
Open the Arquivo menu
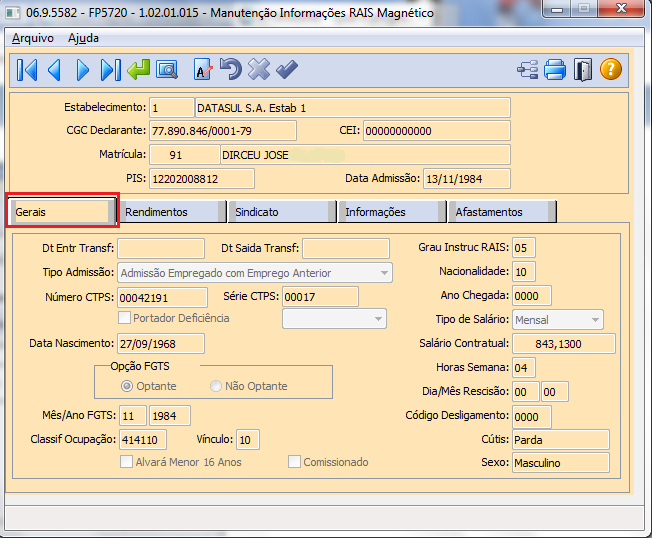pyautogui.click(x=33, y=38)
